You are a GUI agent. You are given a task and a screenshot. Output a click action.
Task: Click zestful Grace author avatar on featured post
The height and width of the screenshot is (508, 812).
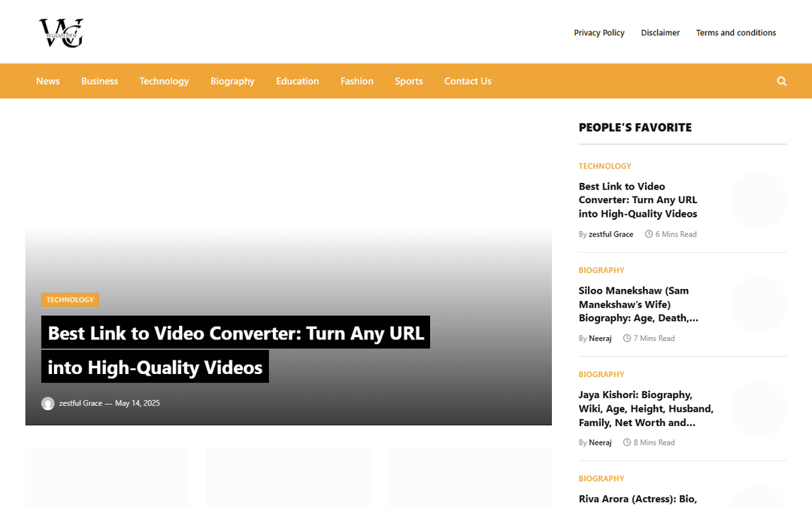click(x=47, y=403)
